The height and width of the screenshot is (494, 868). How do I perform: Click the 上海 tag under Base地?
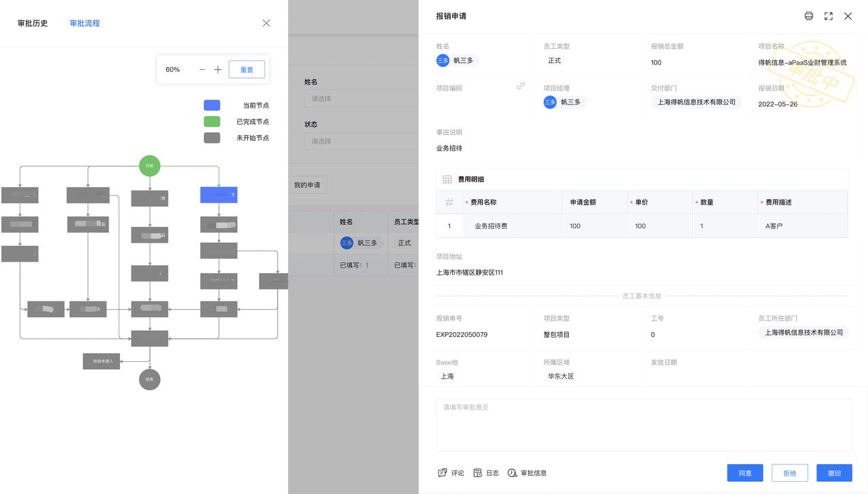[x=447, y=376]
